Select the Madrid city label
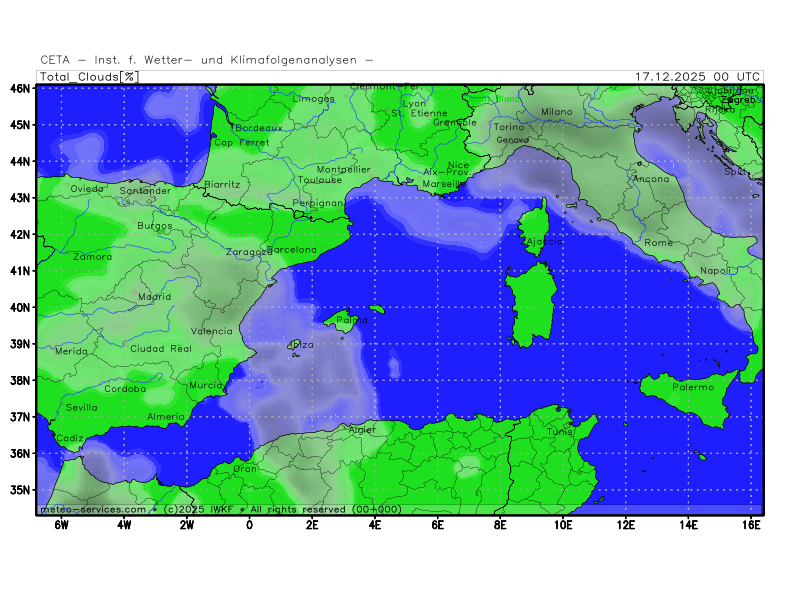Viewport: 800px width, 600px height. [x=154, y=297]
